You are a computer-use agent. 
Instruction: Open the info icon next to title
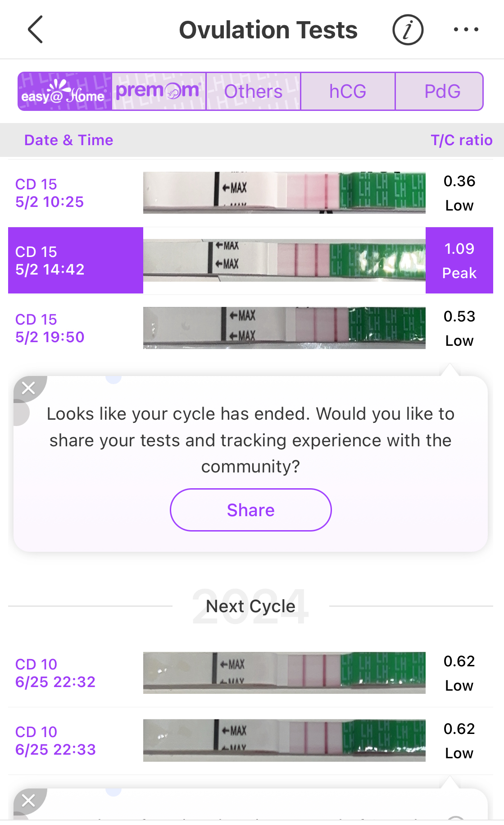408,30
